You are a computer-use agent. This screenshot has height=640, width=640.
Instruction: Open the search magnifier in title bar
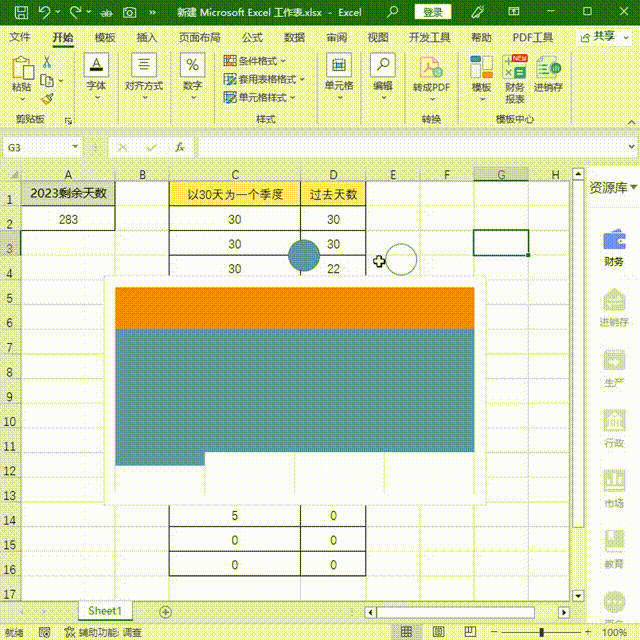tap(392, 11)
